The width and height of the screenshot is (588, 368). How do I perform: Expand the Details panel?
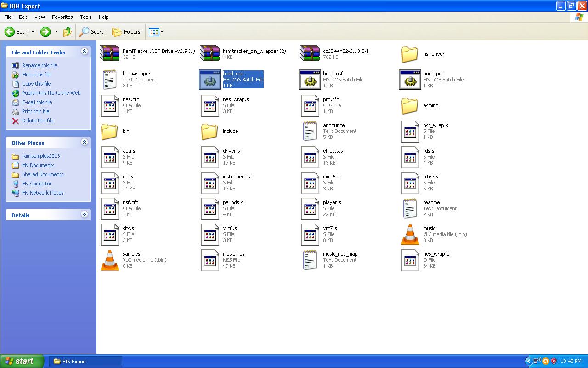(84, 214)
